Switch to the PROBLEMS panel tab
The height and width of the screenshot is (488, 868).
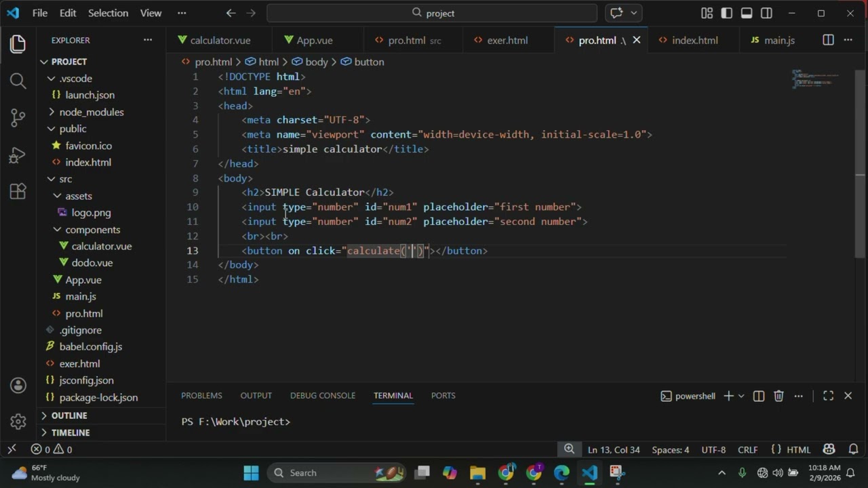point(201,395)
